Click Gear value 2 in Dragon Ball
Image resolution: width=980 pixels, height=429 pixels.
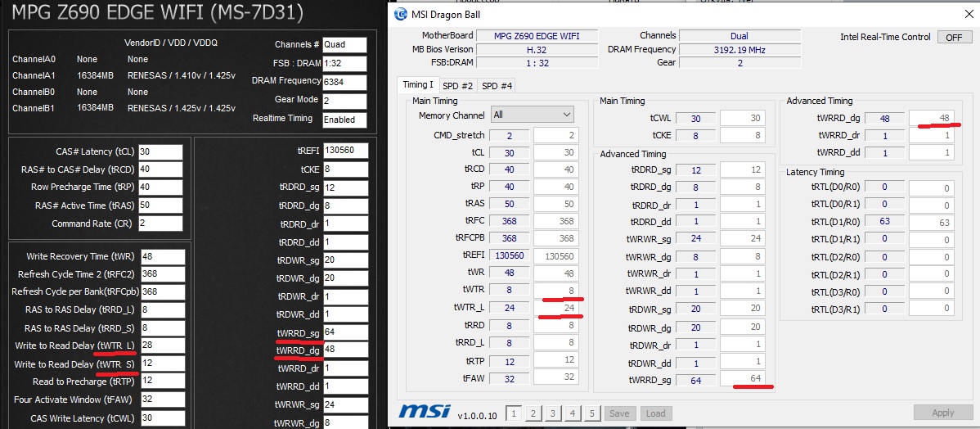(741, 62)
